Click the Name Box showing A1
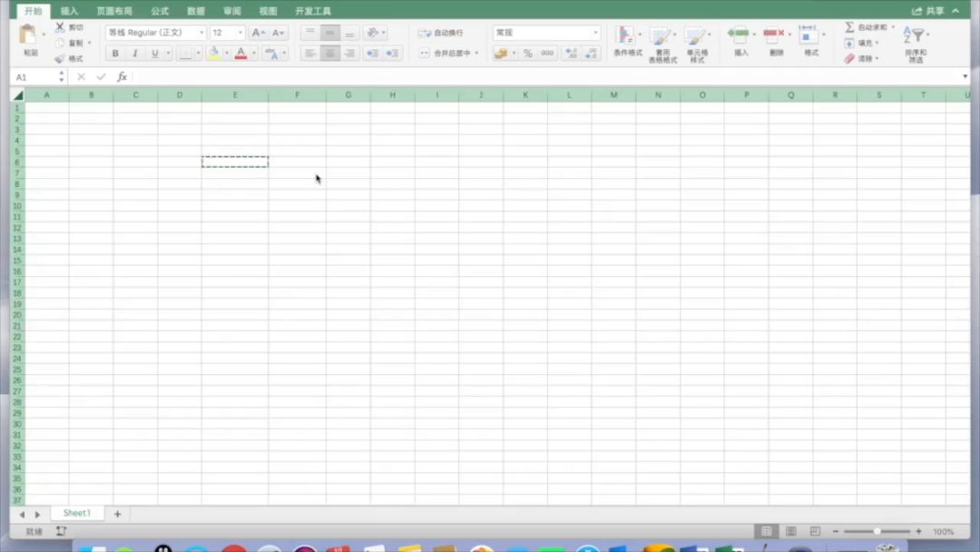 pos(34,77)
